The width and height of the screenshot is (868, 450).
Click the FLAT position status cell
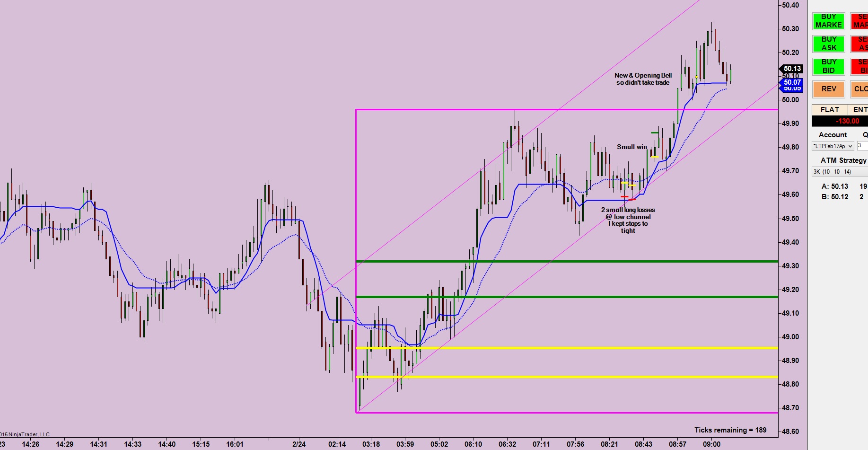[x=830, y=110]
